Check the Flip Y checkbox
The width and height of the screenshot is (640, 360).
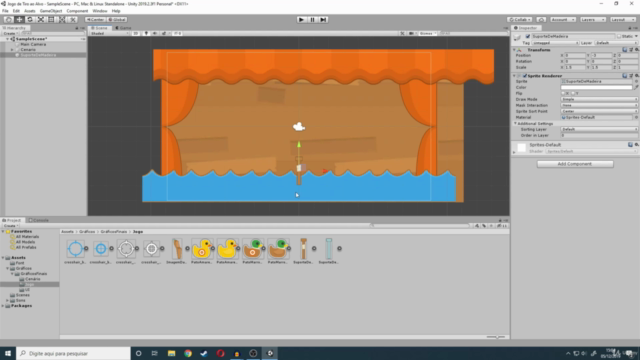[x=573, y=93]
